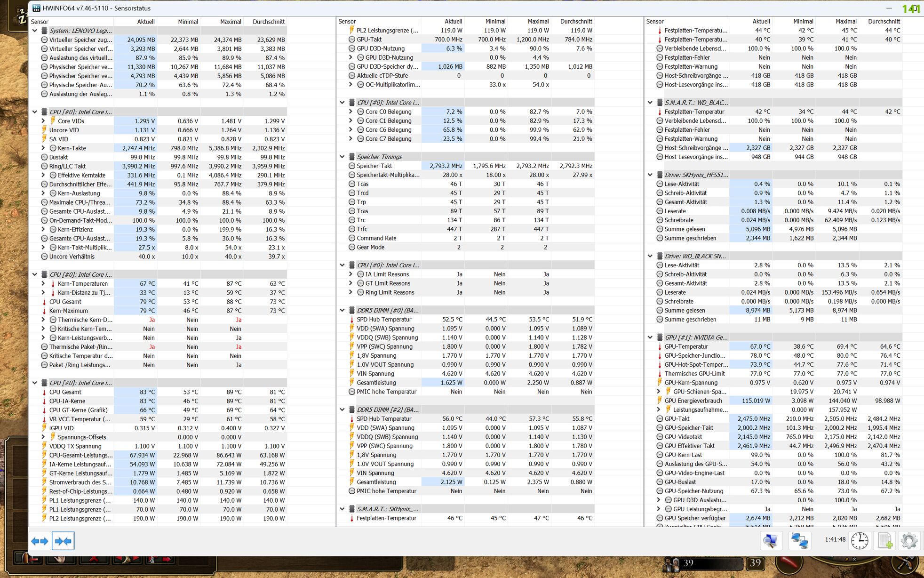Collapse the Drive: SKHynix_HFS51... group

[650, 175]
